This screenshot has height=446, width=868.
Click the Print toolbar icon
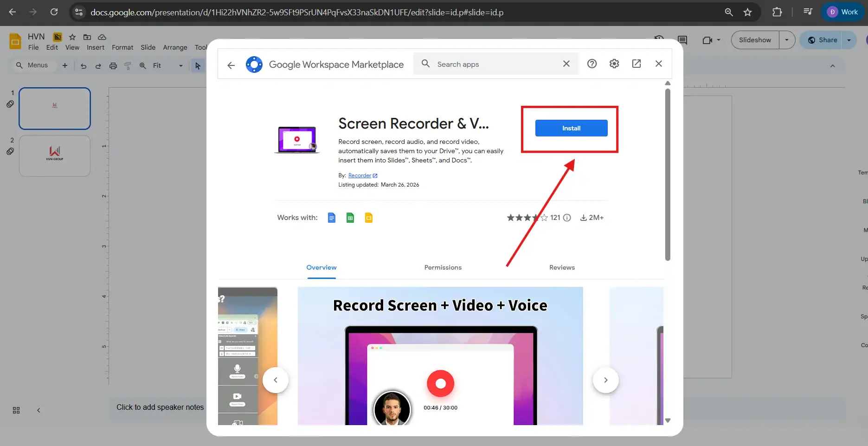[x=113, y=66]
